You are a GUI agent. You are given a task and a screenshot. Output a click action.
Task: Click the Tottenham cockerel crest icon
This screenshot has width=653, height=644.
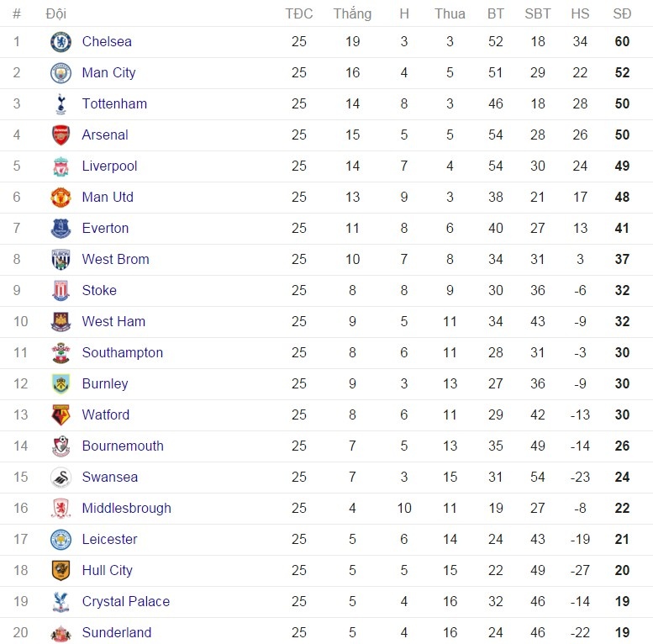coord(61,104)
